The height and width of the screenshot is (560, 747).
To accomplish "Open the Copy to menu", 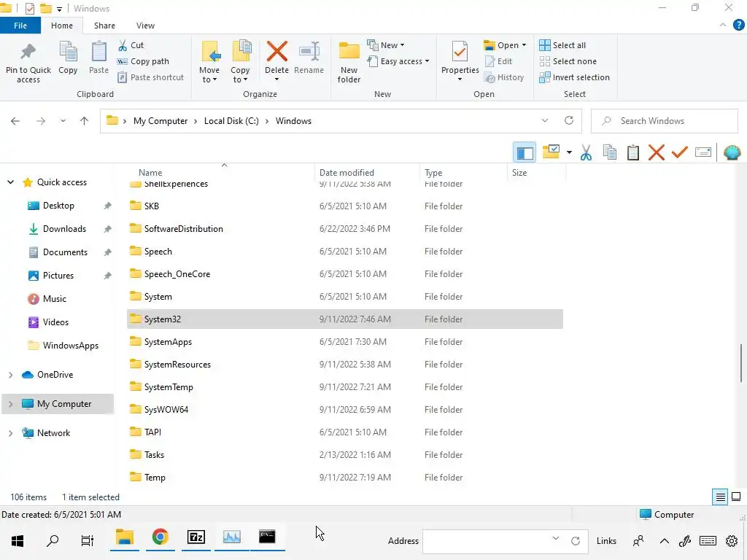I will tap(240, 62).
